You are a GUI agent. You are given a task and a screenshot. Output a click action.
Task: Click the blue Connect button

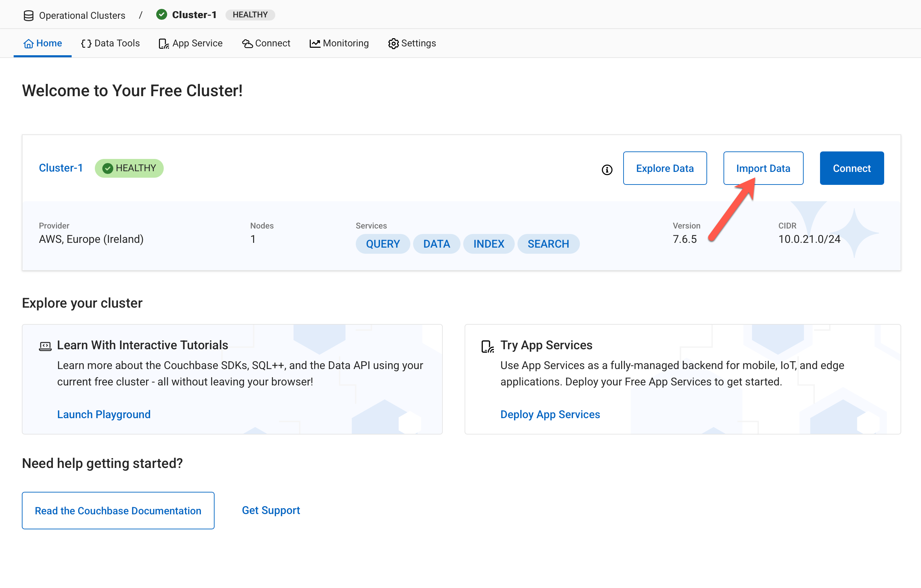[x=851, y=168]
